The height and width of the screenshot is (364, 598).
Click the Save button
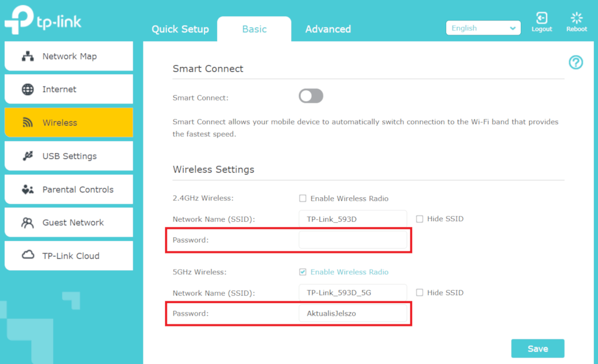538,348
